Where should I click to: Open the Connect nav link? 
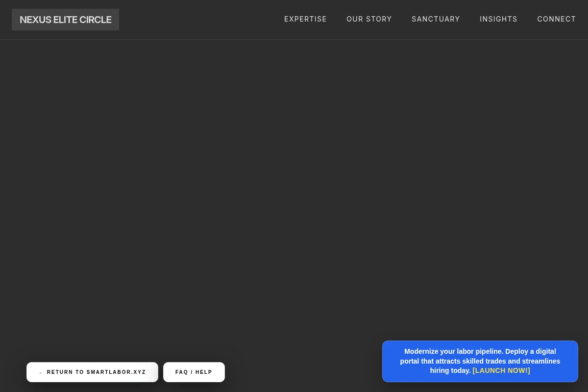557,19
